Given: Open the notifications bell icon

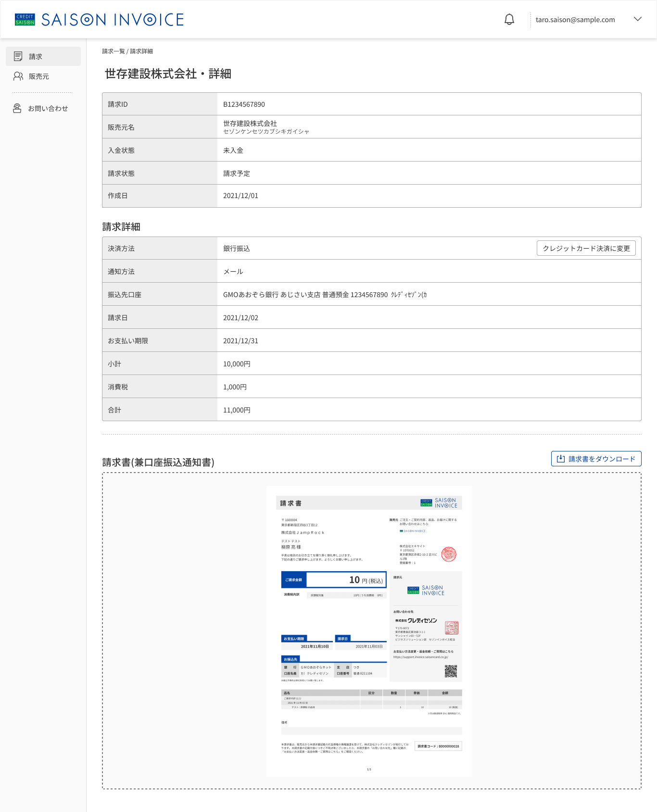Looking at the screenshot, I should coord(509,19).
